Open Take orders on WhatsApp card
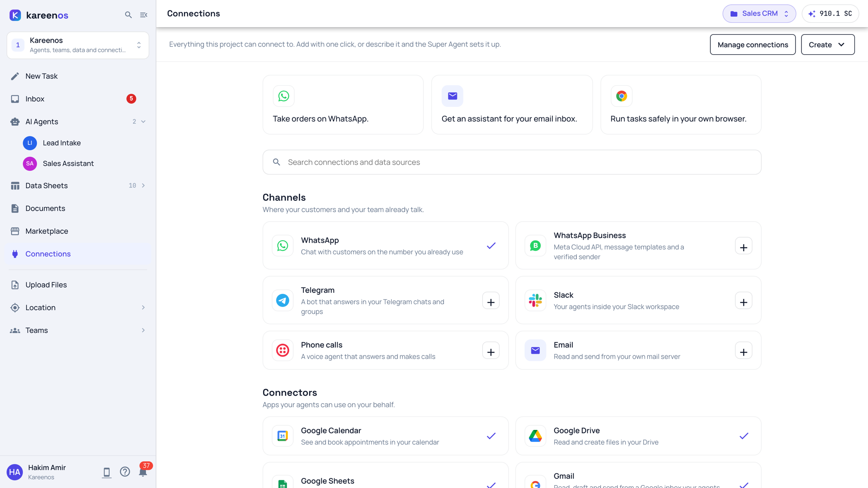 pos(343,105)
